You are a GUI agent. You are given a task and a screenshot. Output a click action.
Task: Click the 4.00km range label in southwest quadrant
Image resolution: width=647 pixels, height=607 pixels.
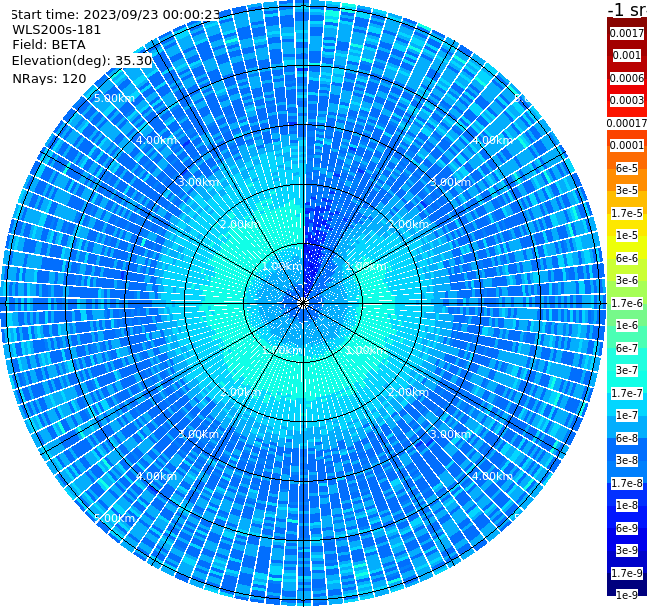point(156,476)
